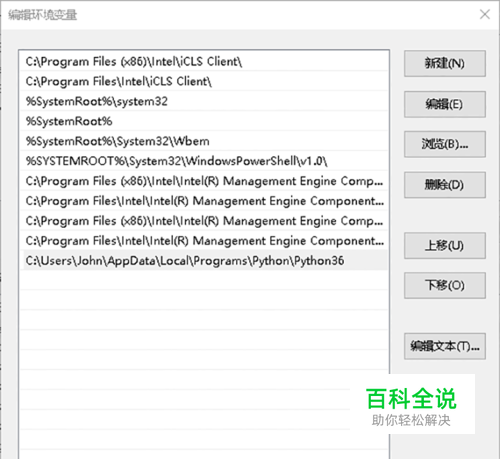
Task: Open the 浏览(B)... folder browser
Action: (x=445, y=144)
